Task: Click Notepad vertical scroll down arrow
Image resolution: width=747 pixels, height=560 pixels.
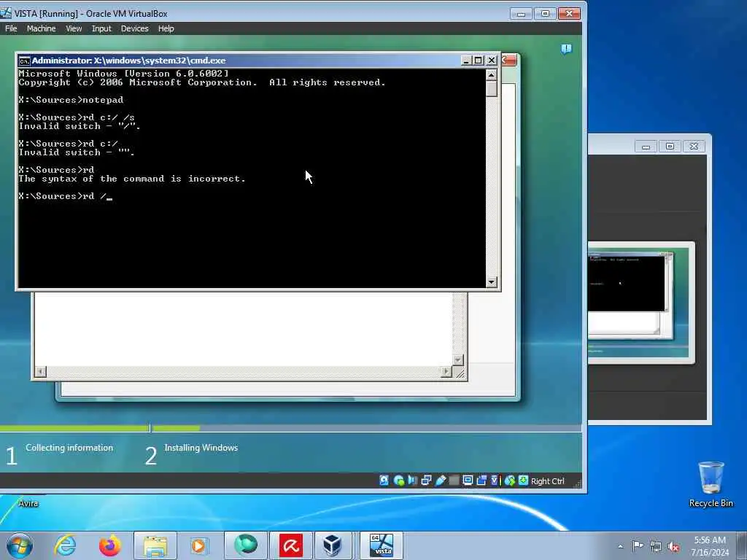Action: coord(458,360)
